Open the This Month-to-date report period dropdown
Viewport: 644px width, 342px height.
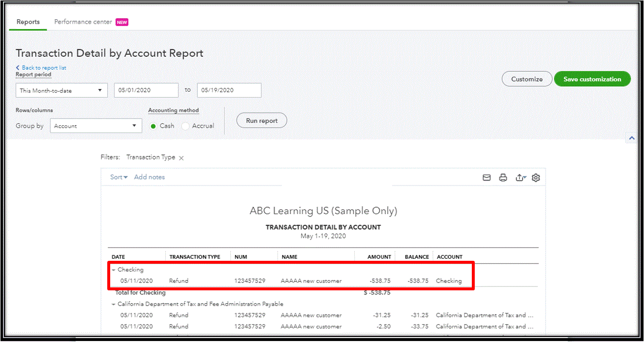click(x=61, y=90)
